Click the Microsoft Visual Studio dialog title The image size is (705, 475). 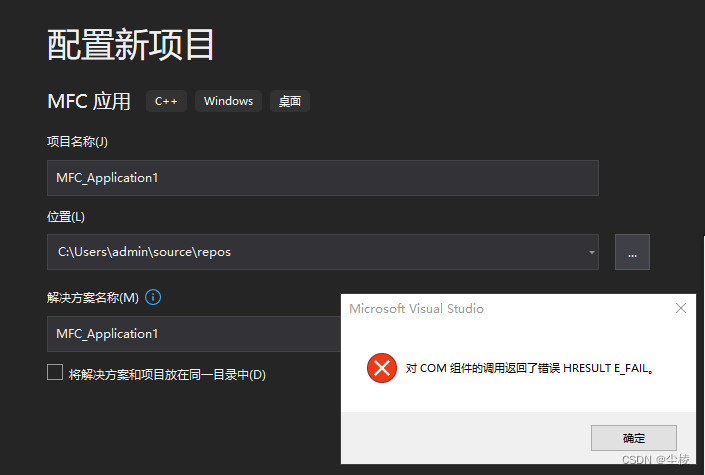pos(416,309)
